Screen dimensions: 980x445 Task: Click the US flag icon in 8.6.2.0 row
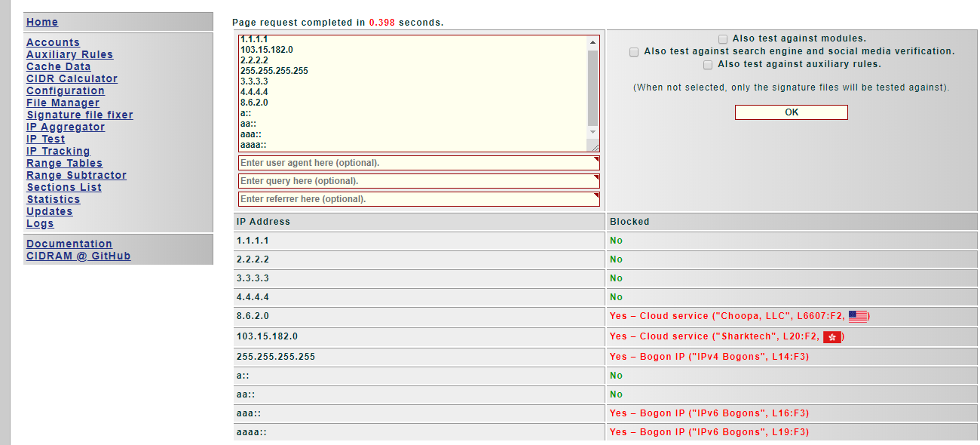pos(858,317)
